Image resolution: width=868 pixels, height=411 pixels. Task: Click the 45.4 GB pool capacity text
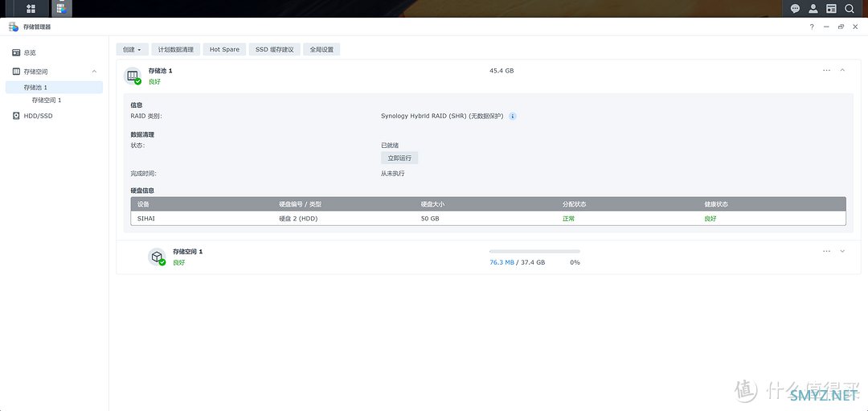pyautogui.click(x=502, y=71)
